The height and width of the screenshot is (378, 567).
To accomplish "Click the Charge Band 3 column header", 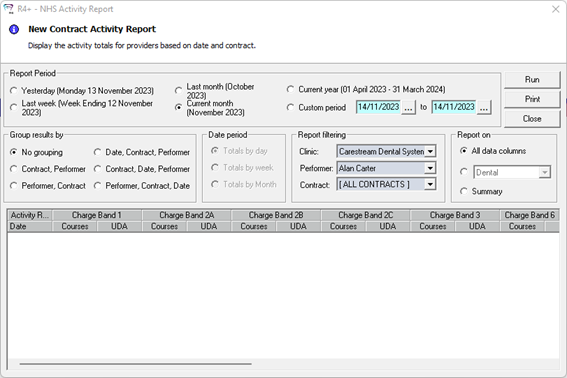I will pyautogui.click(x=455, y=215).
